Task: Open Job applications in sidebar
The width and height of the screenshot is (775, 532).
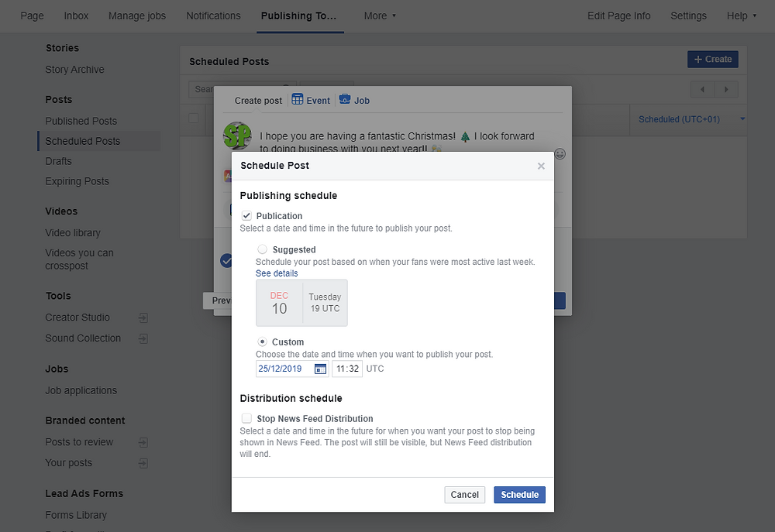Action: coord(81,391)
